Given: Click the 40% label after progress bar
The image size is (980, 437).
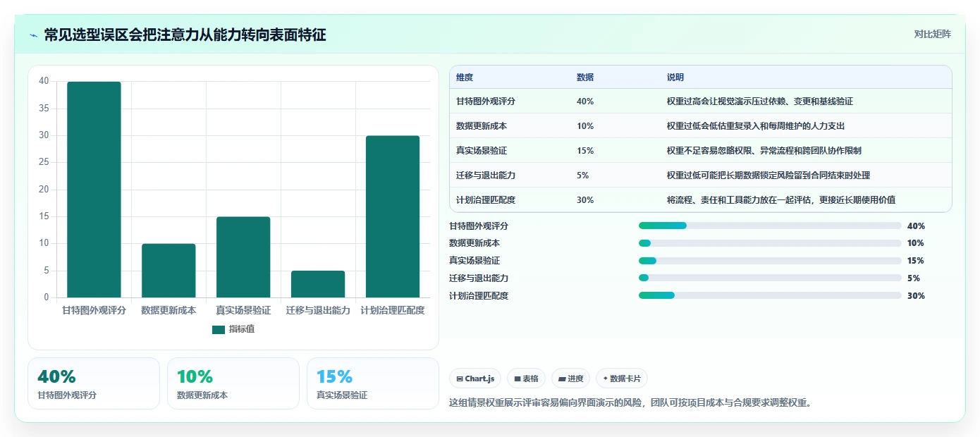Looking at the screenshot, I should (x=916, y=226).
